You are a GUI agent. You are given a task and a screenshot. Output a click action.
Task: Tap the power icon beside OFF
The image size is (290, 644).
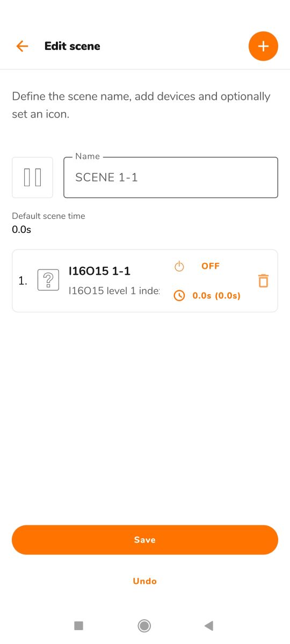click(x=179, y=266)
